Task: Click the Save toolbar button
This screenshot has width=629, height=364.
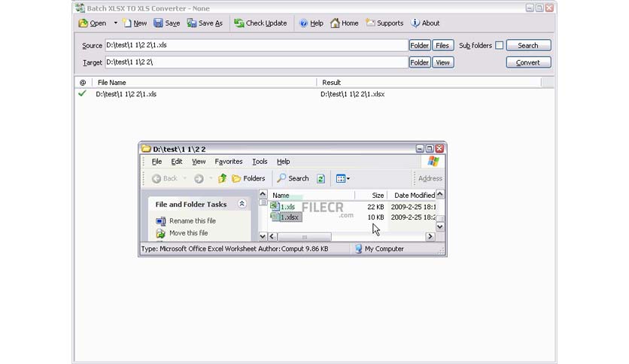Action: [x=167, y=23]
